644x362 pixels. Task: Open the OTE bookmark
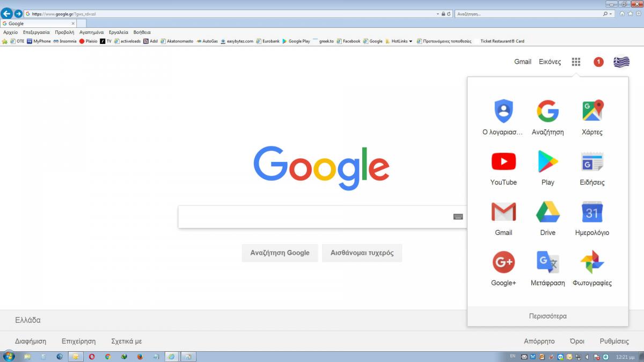17,41
